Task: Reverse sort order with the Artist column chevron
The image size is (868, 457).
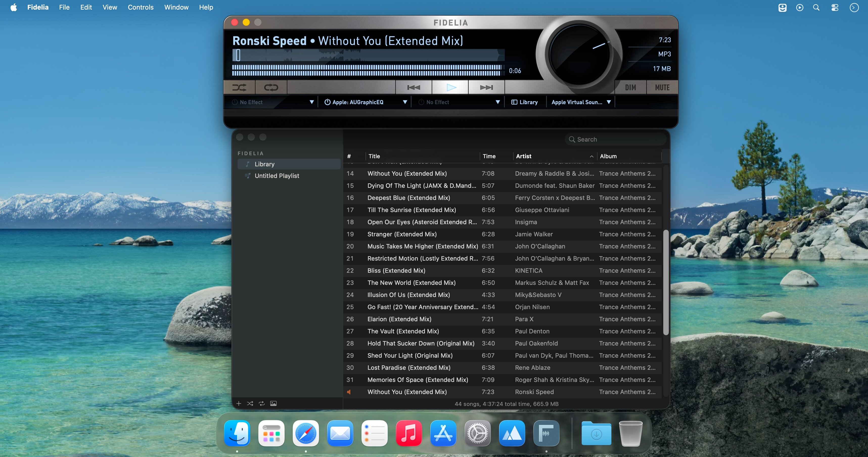Action: tap(592, 156)
